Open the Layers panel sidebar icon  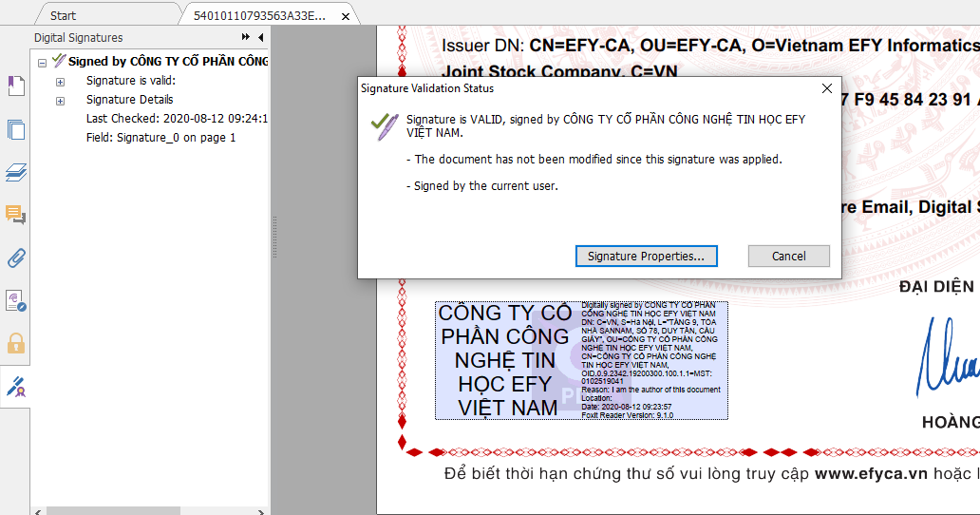[x=15, y=173]
